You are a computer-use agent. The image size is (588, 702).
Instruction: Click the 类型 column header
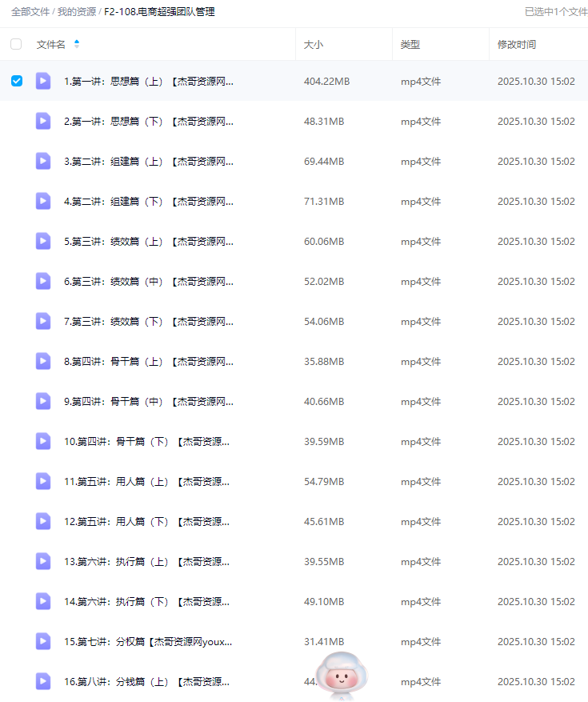[x=410, y=45]
